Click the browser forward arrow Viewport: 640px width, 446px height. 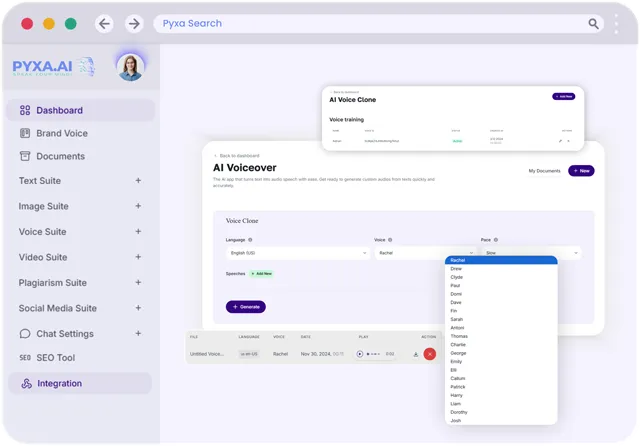(x=134, y=24)
